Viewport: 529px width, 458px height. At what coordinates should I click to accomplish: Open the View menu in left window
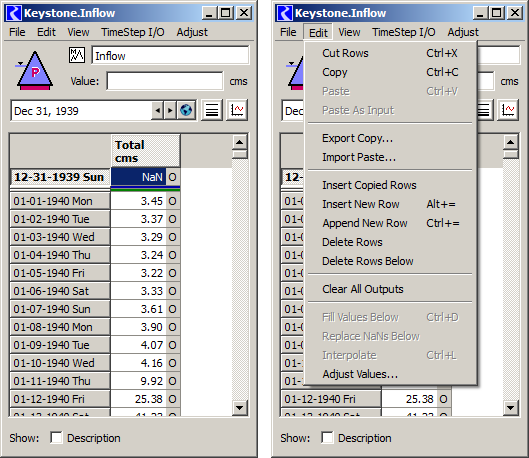click(x=78, y=32)
